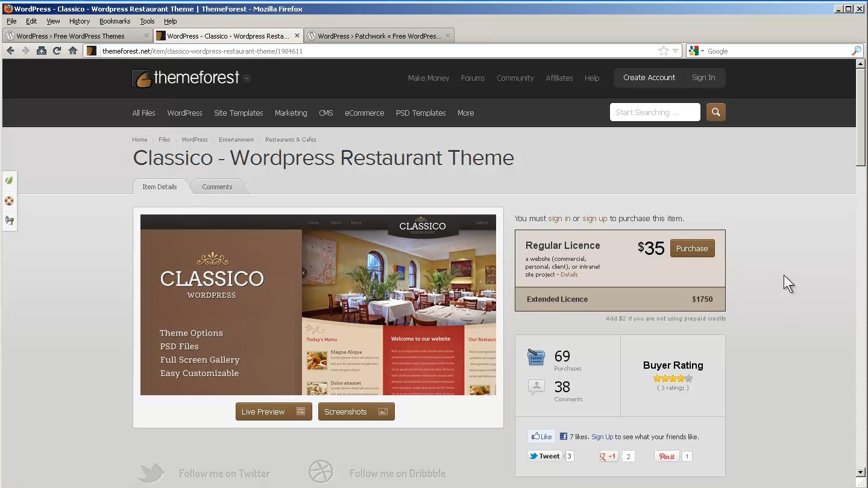Bookmark this page with the star icon

click(x=663, y=51)
